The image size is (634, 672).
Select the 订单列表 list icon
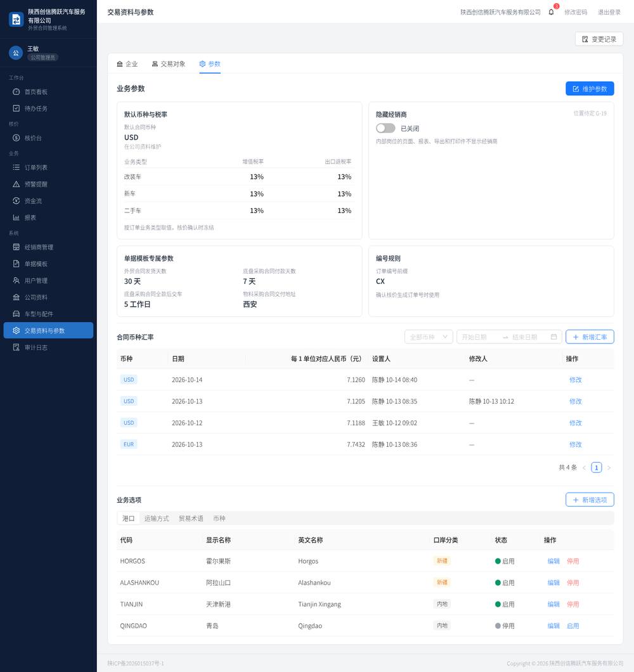pyautogui.click(x=16, y=167)
